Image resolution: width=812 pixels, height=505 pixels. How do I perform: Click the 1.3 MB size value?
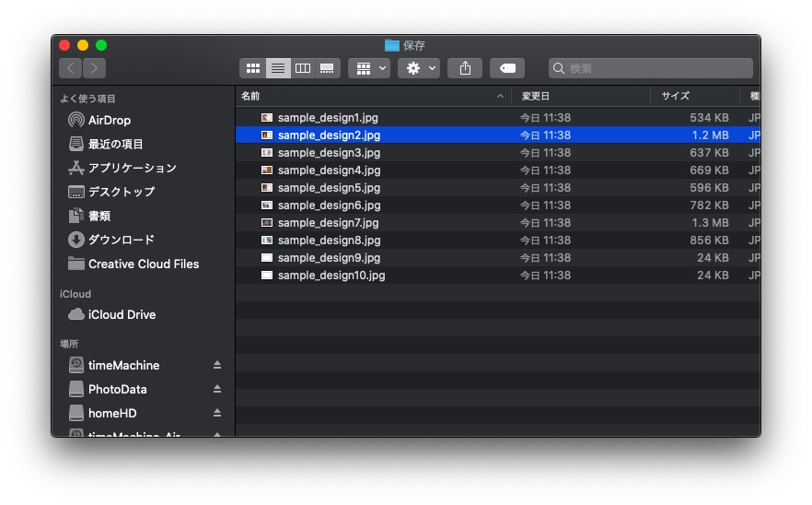tap(710, 223)
